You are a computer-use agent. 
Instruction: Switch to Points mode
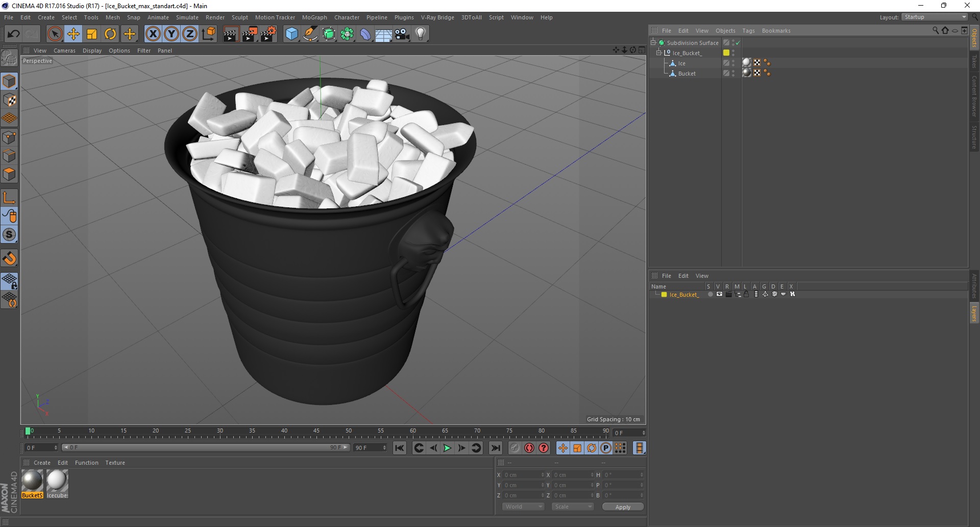9,137
